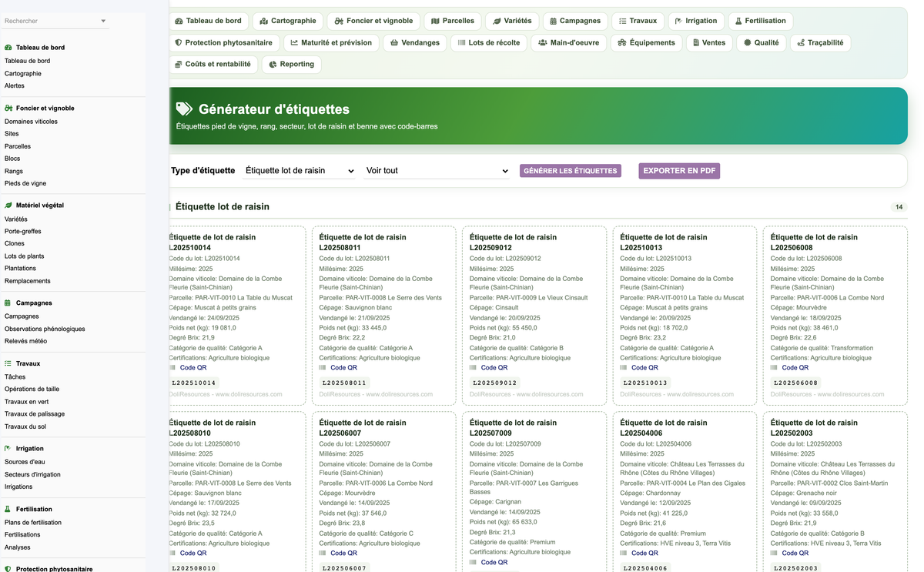
Task: Click the sidebar Irrigation faucet icon
Action: pyautogui.click(x=8, y=449)
